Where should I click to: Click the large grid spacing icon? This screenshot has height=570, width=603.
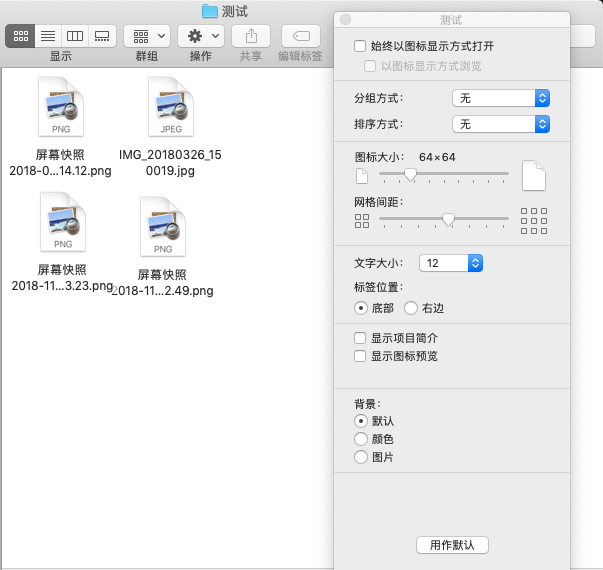click(x=535, y=220)
